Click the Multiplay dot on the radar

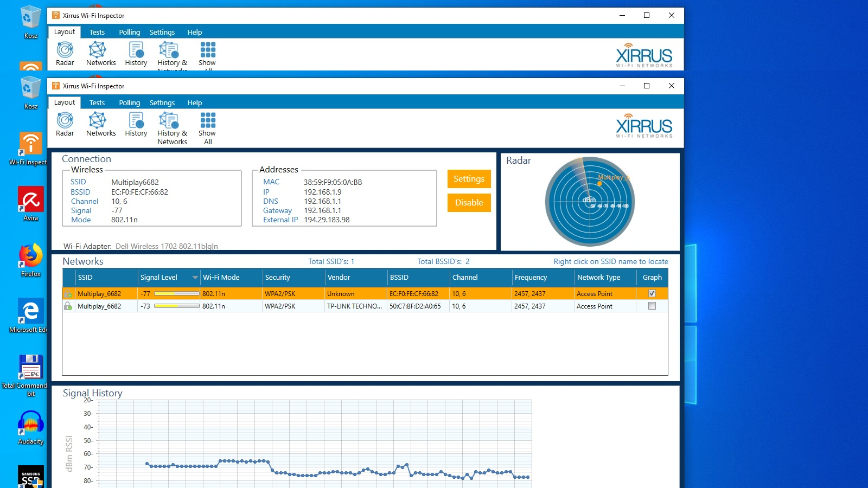pos(599,183)
